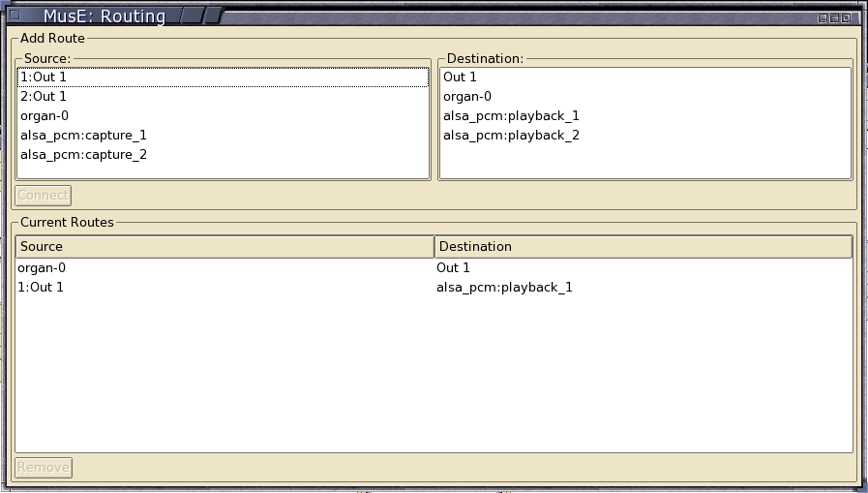Choose alsa_pcm:capture_2 as source
The height and width of the screenshot is (493, 868).
[x=224, y=155]
